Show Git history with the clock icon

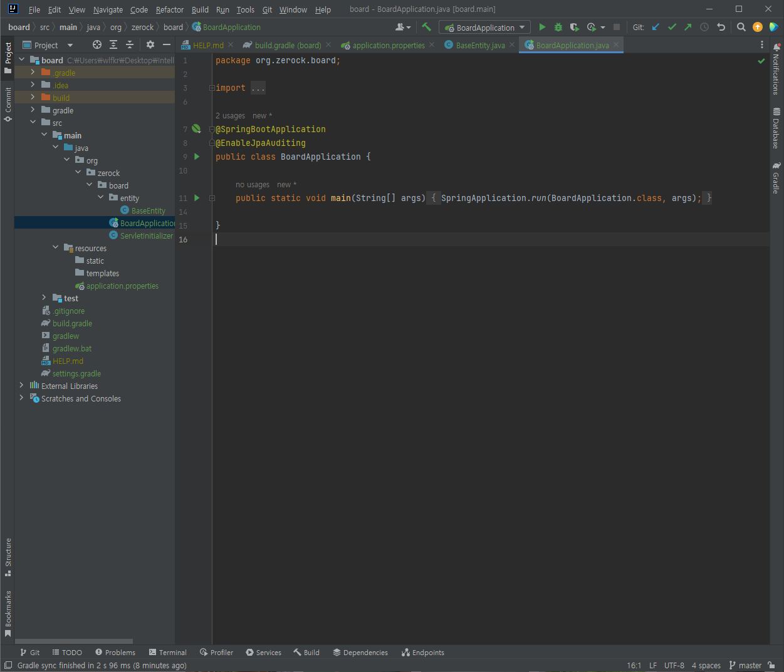click(x=704, y=27)
